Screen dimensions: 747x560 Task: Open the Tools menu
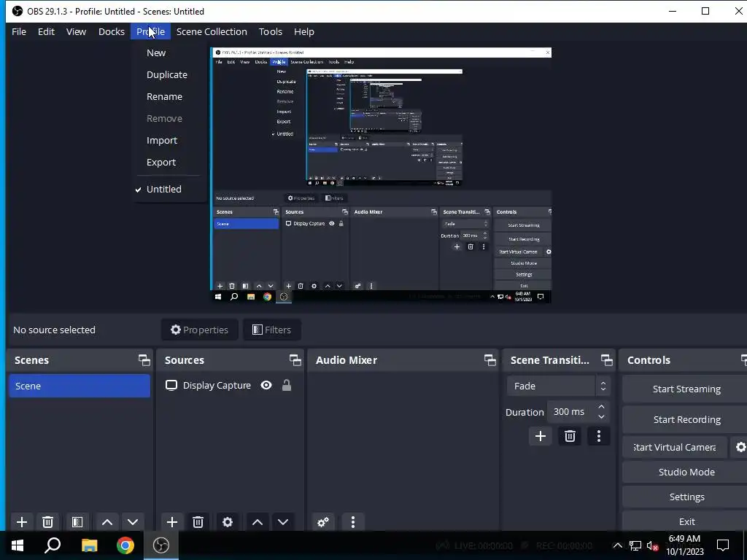[271, 31]
